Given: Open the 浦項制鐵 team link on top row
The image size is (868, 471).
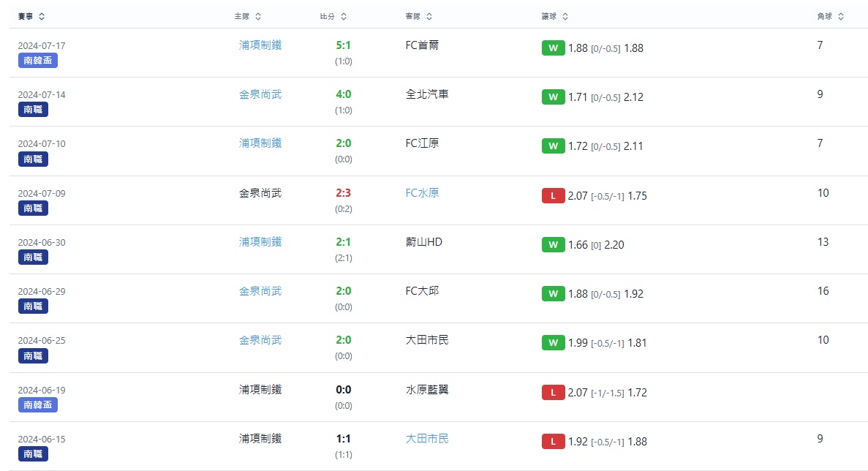Looking at the screenshot, I should 259,45.
